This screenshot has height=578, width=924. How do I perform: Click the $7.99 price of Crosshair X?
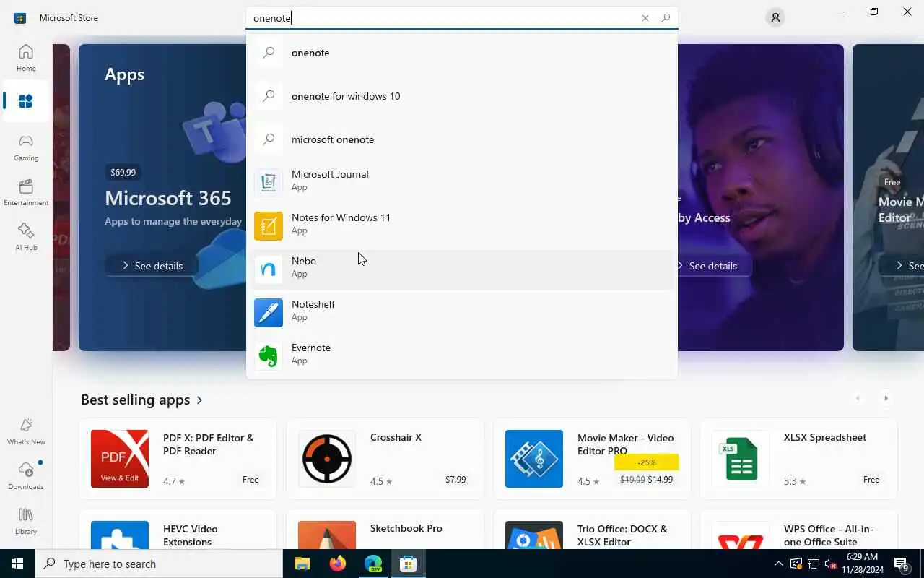click(456, 480)
